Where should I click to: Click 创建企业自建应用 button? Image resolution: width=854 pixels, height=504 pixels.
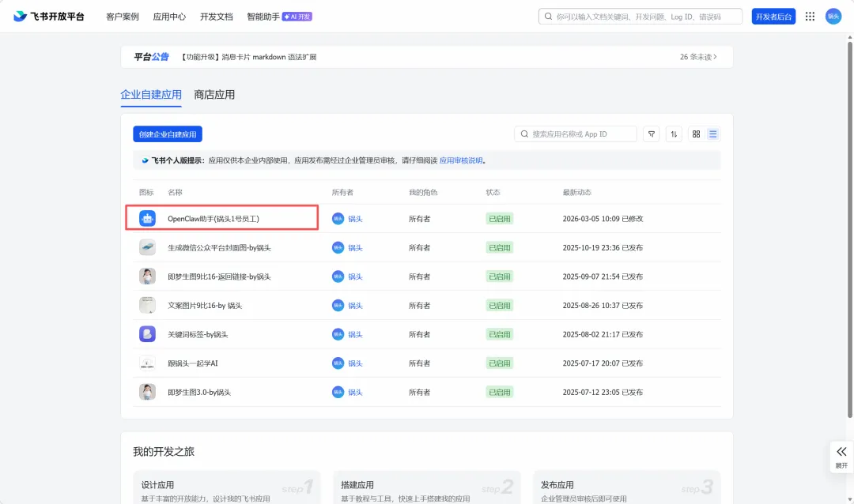168,134
